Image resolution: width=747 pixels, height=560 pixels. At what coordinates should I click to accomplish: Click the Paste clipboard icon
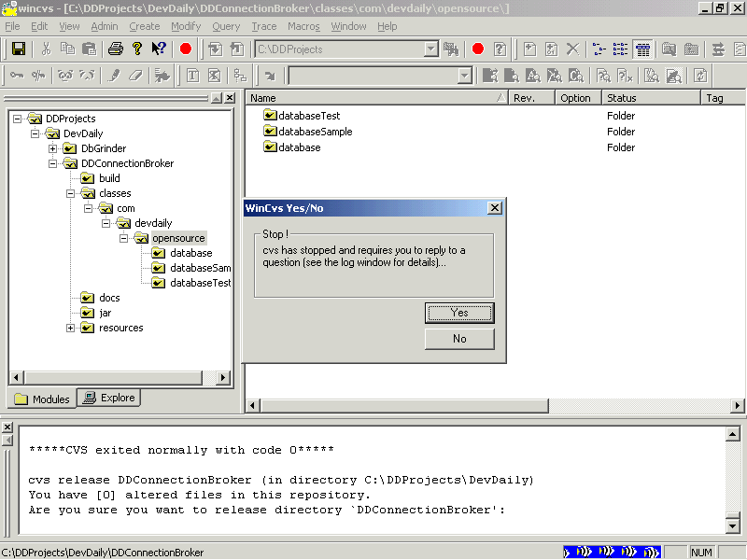pyautogui.click(x=89, y=49)
